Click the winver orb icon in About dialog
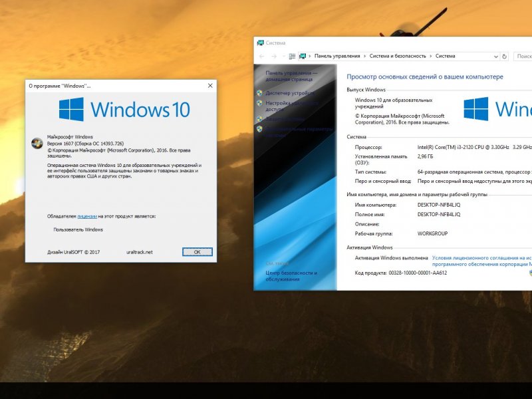 (x=37, y=143)
